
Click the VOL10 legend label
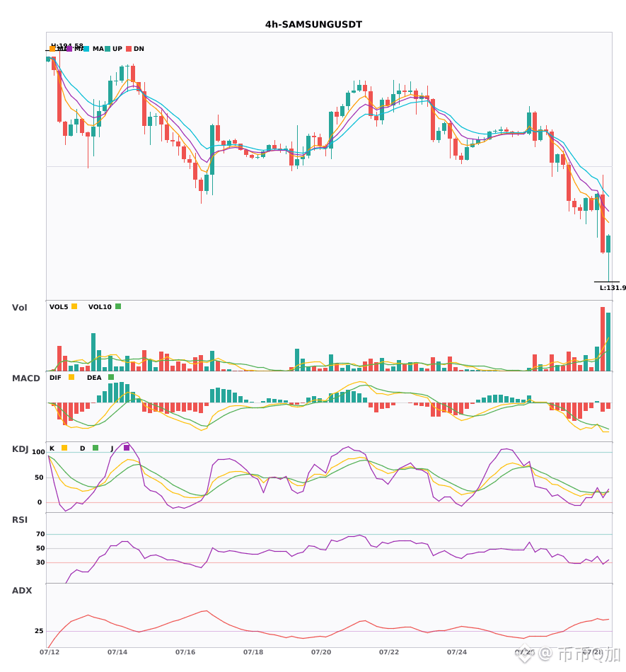pyautogui.click(x=100, y=307)
